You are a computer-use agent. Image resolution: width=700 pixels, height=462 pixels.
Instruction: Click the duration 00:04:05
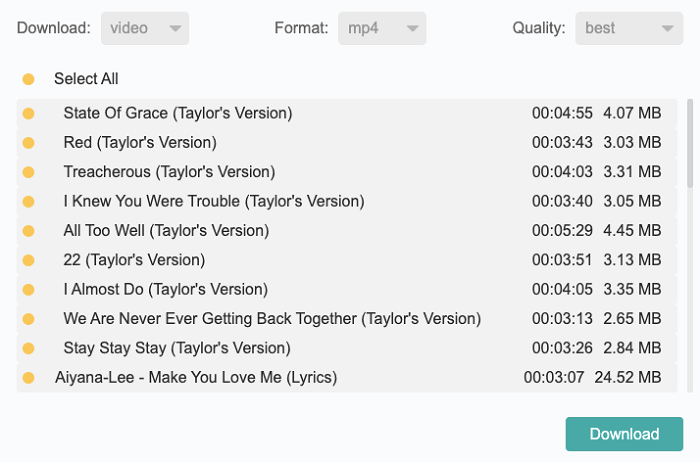tap(562, 289)
